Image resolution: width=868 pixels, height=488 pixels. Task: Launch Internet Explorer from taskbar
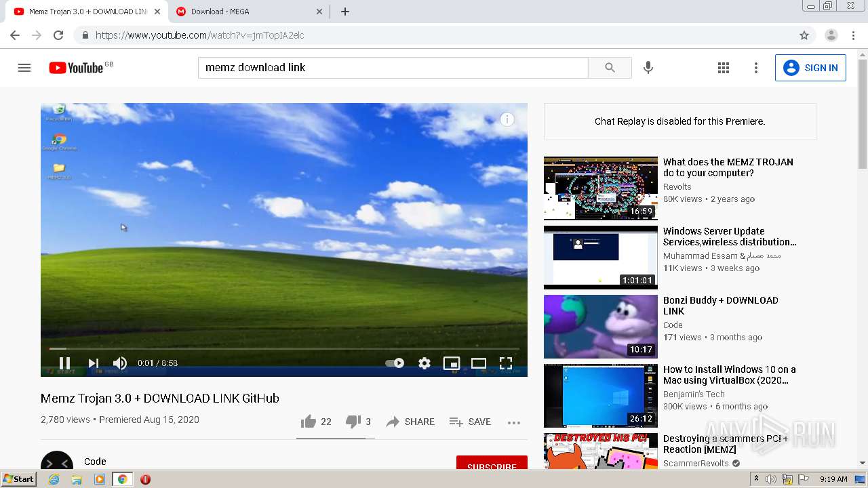pos(54,479)
